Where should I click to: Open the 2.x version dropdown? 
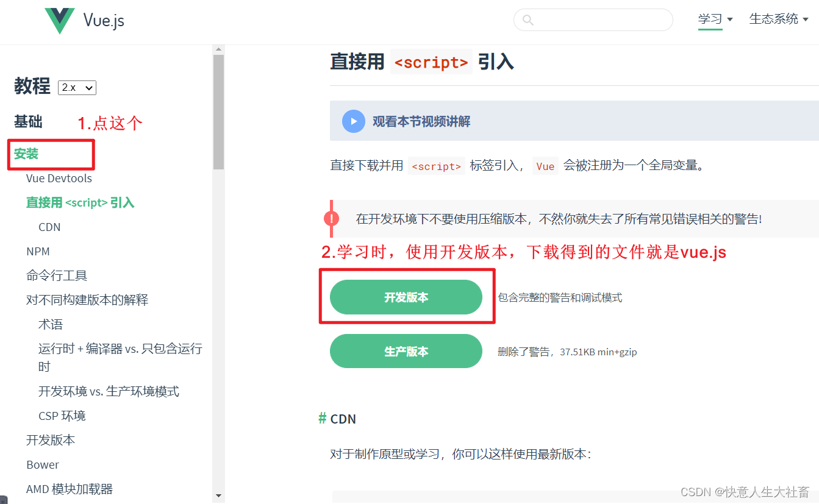pyautogui.click(x=77, y=88)
